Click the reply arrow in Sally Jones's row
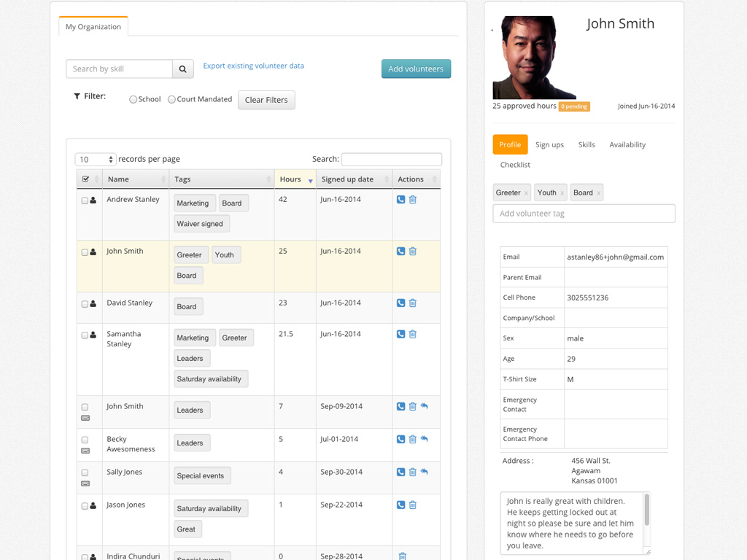This screenshot has width=747, height=560. 425,472
